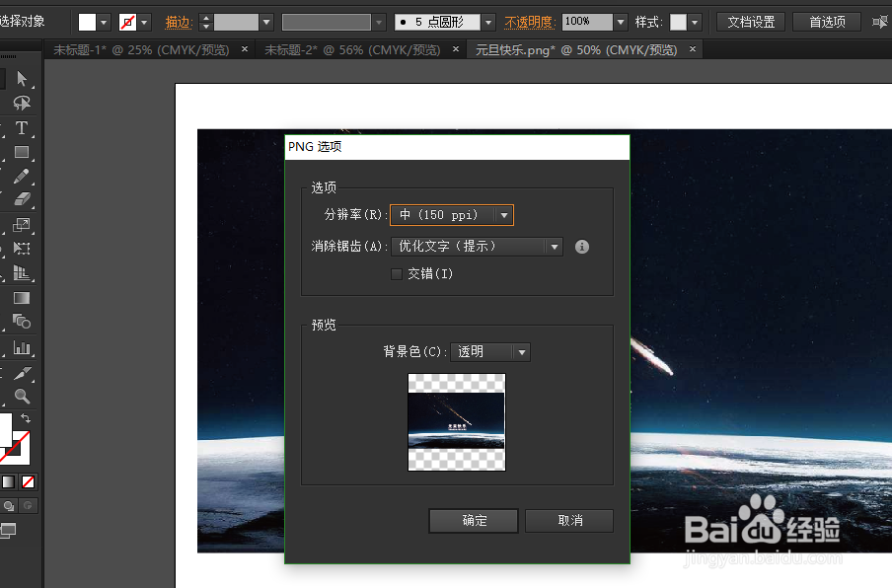892x588 pixels.
Task: Open 文档设置 document setup
Action: 751,22
